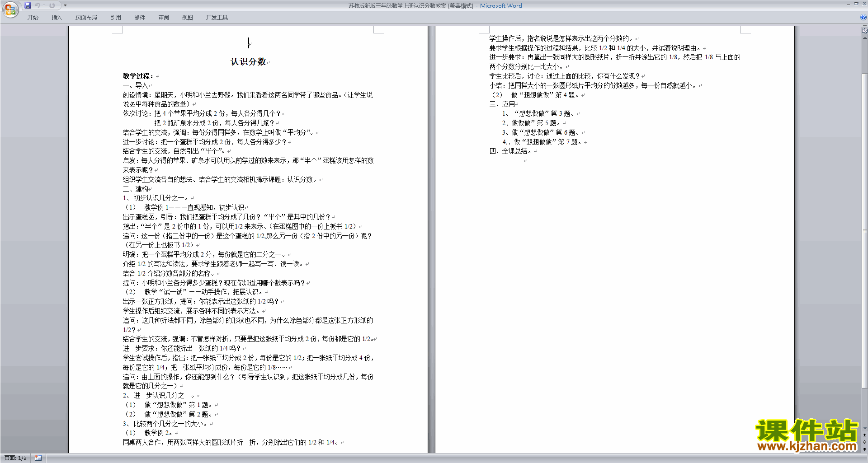The image size is (868, 463).
Task: Click the line 学生操作后，指名说说 on page two
Action: click(562, 38)
